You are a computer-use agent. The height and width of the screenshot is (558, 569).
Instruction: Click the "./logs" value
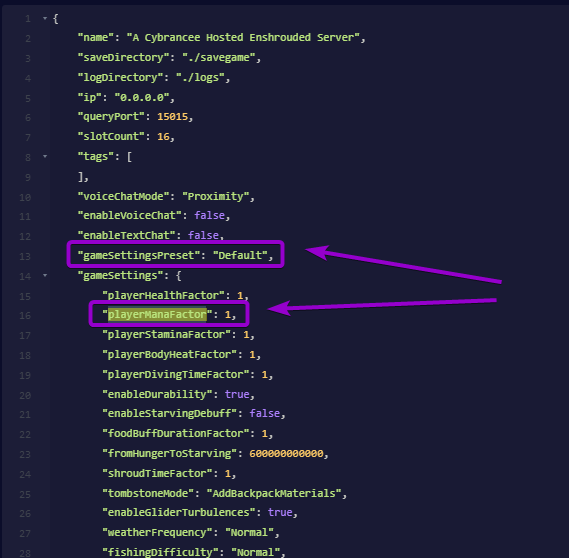click(200, 77)
